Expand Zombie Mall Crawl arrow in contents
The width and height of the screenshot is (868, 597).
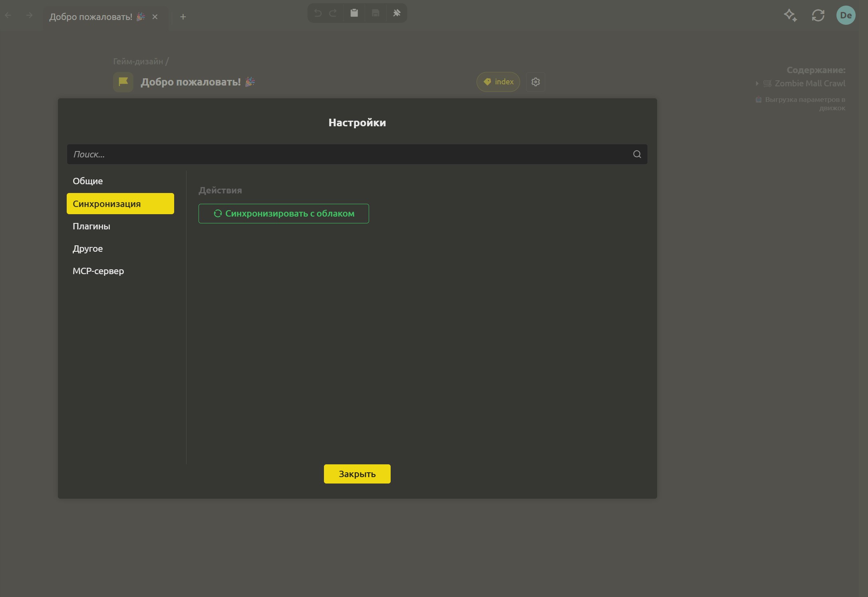tap(757, 84)
